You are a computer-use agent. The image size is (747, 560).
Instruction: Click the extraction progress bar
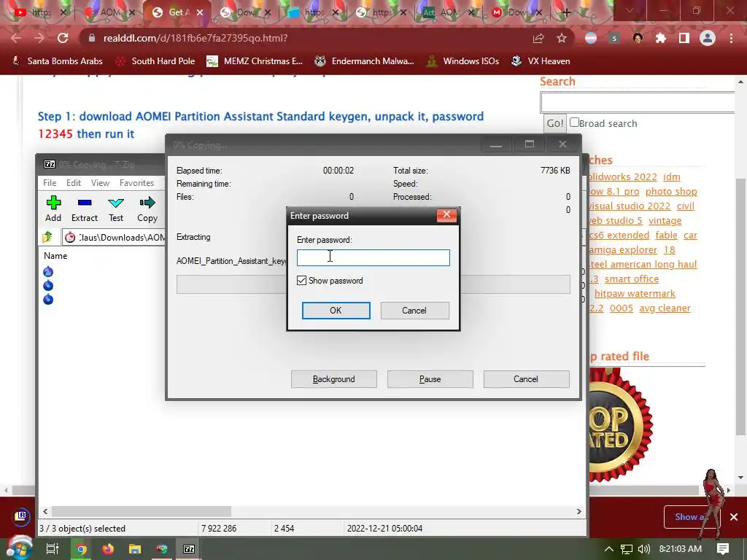tap(373, 284)
